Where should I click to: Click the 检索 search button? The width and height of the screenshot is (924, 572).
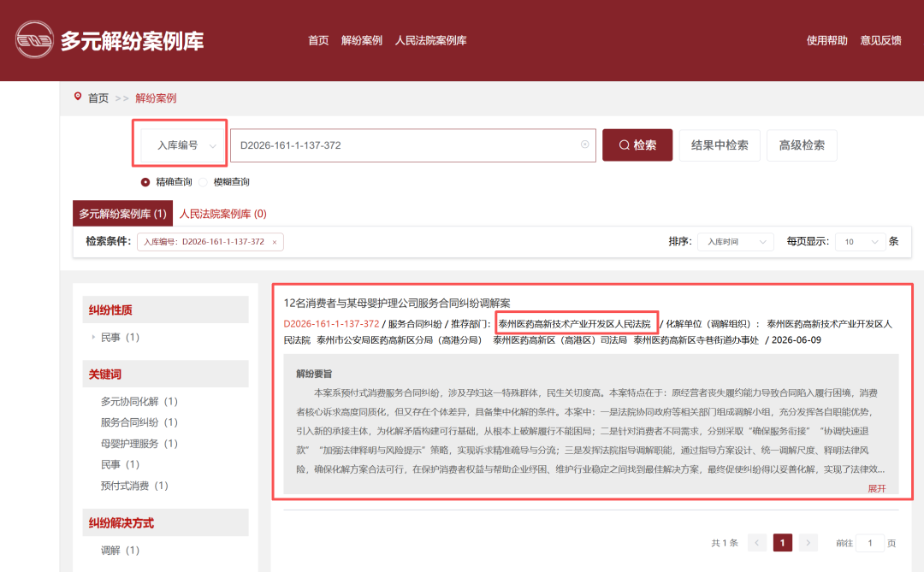(637, 144)
